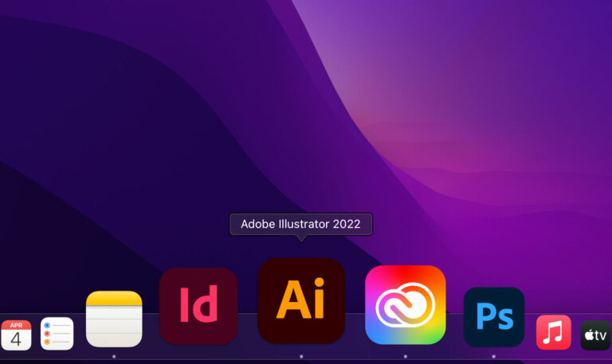Open Adobe InDesign from the Dock
The image size is (612, 364).
pyautogui.click(x=198, y=306)
